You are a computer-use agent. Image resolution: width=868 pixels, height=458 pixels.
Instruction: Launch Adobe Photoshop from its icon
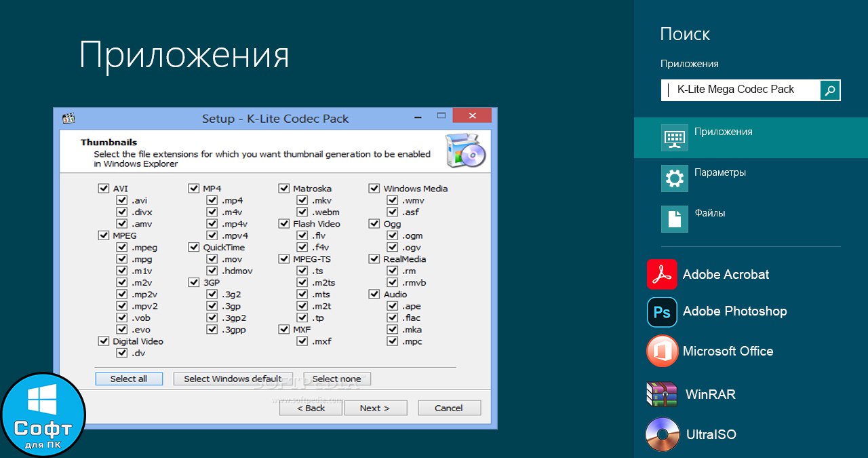click(x=662, y=312)
